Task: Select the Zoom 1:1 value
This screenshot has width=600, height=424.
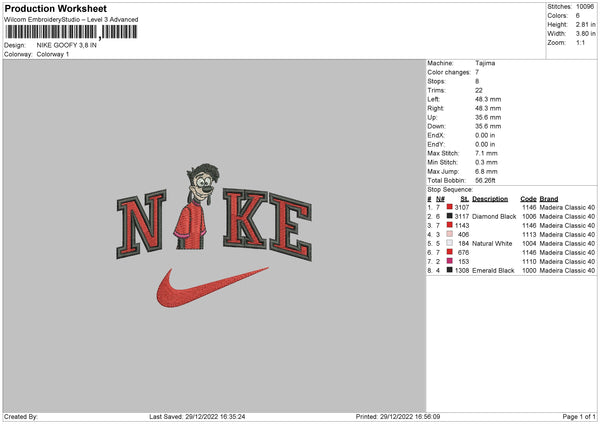Action: click(580, 42)
